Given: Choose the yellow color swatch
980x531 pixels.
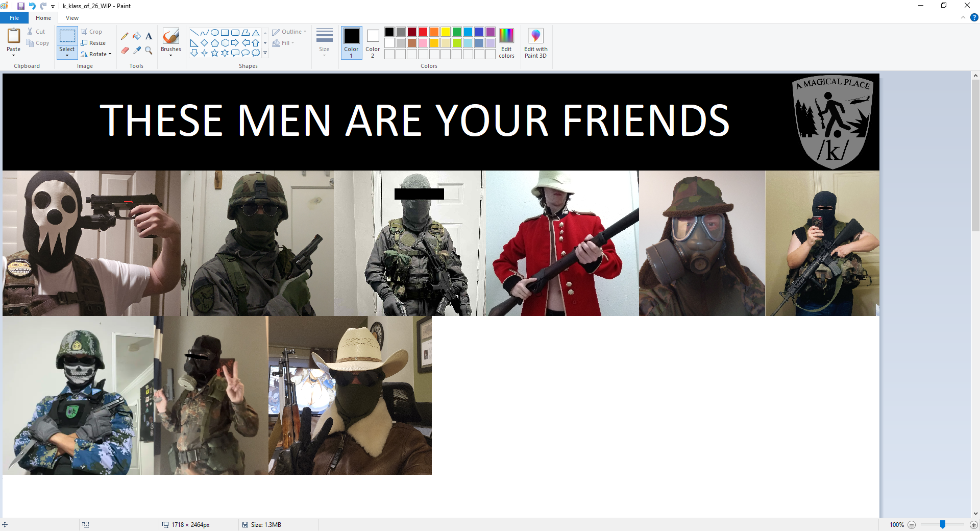Looking at the screenshot, I should (446, 32).
